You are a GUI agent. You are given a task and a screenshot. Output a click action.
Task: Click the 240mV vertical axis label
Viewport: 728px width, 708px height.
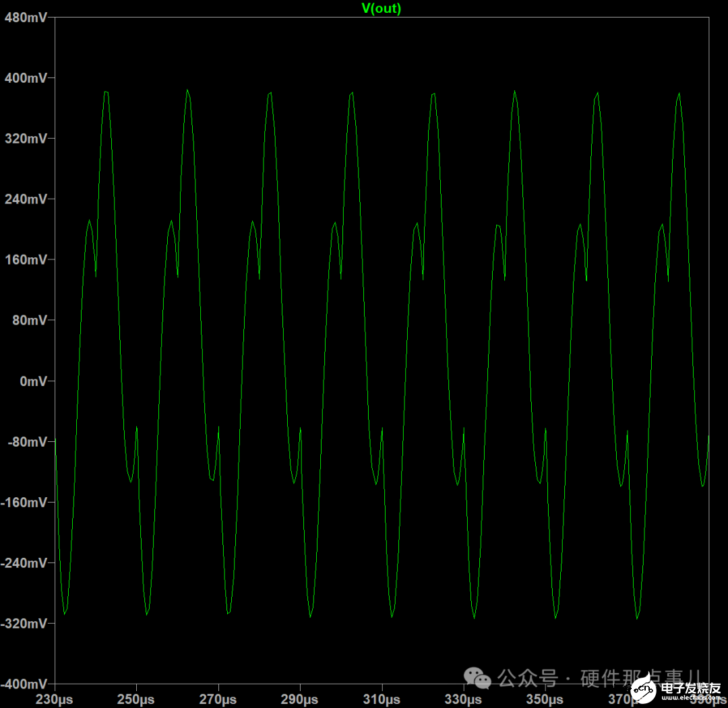pyautogui.click(x=26, y=199)
